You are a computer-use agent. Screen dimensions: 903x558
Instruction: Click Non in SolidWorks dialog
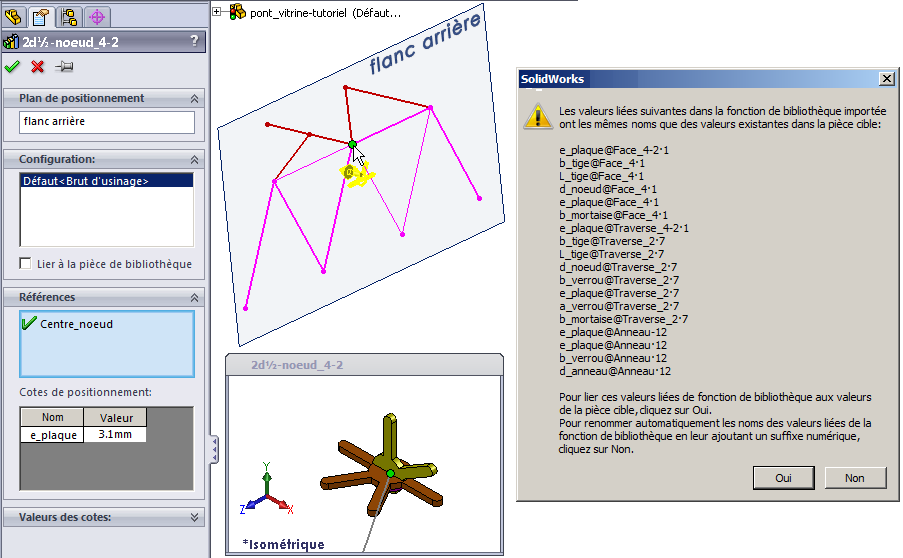tap(855, 477)
